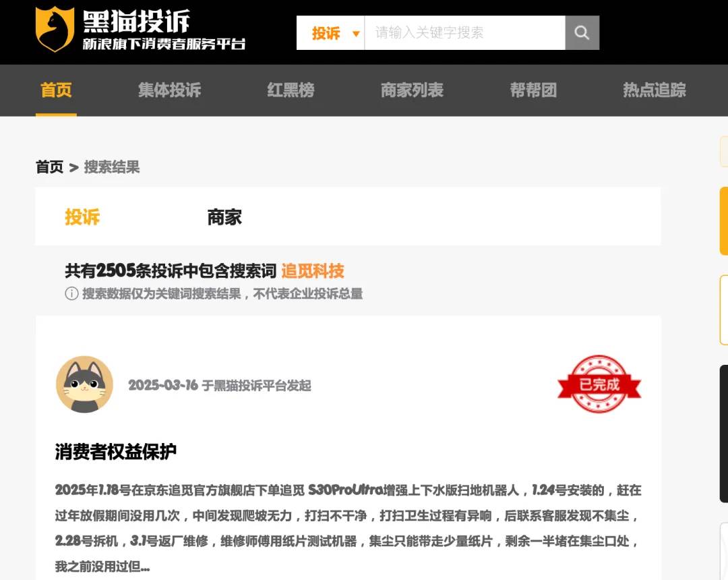The height and width of the screenshot is (580, 728).
Task: Open complaint titled 消费者权益保护
Action: point(116,451)
